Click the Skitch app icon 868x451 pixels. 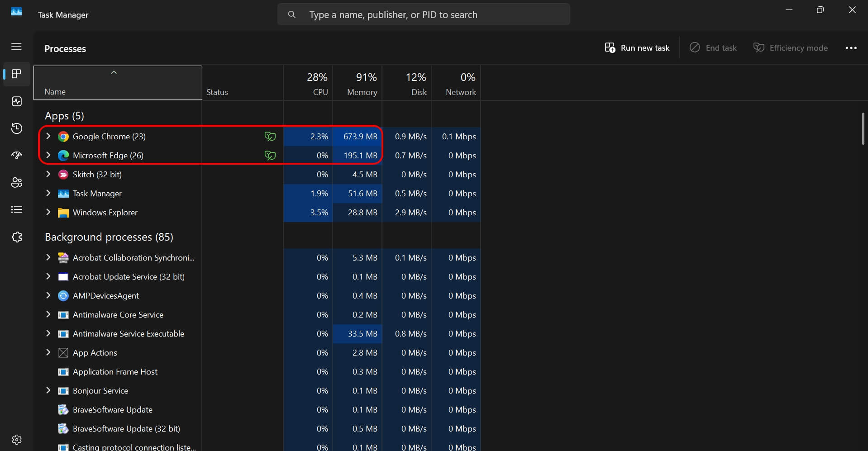[63, 175]
